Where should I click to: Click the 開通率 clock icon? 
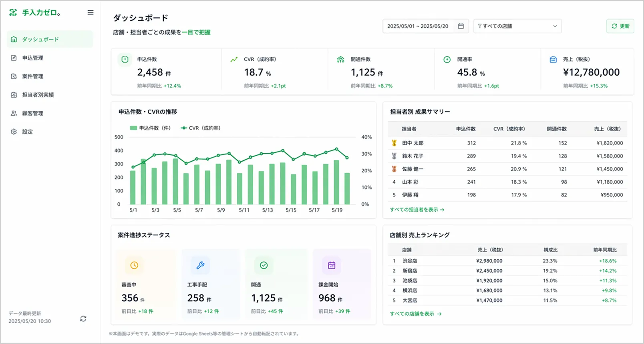click(x=447, y=60)
